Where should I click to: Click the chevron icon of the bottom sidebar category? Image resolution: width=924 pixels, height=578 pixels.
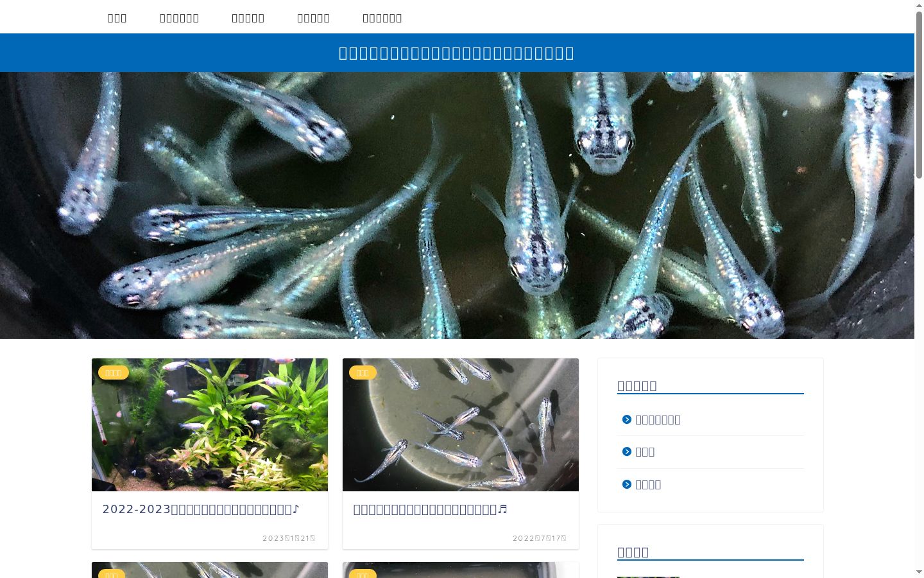point(627,484)
